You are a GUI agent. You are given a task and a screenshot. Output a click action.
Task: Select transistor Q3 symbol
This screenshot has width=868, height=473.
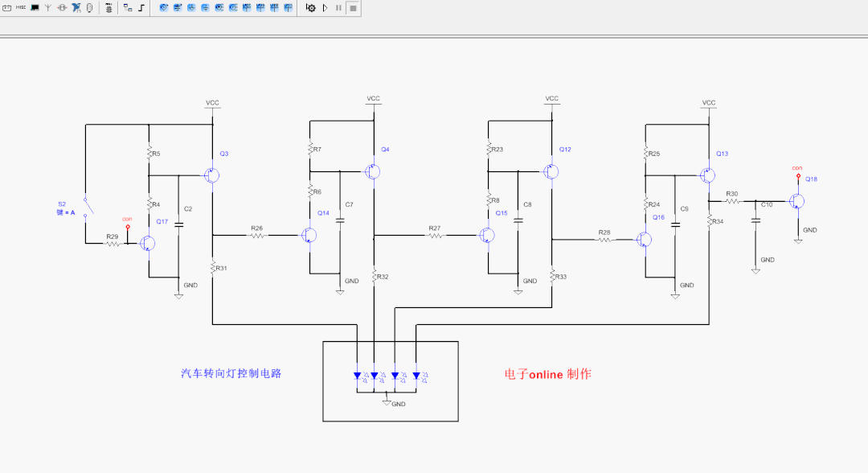211,175
